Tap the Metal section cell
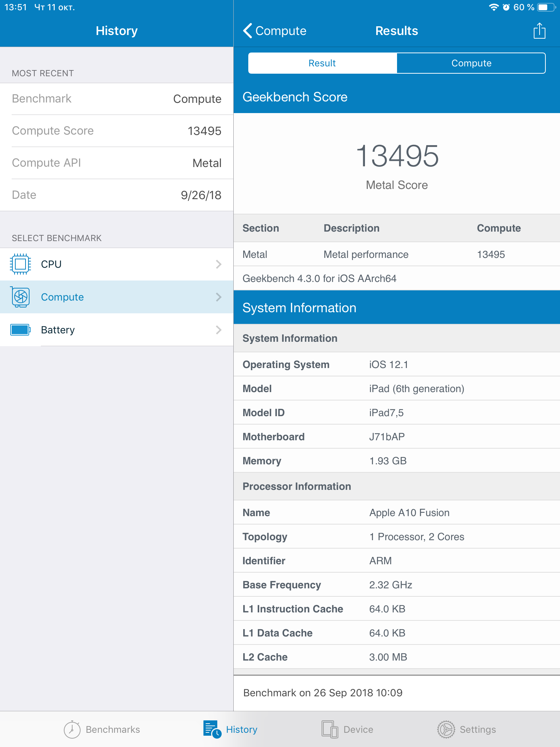The image size is (560, 747). (x=255, y=255)
